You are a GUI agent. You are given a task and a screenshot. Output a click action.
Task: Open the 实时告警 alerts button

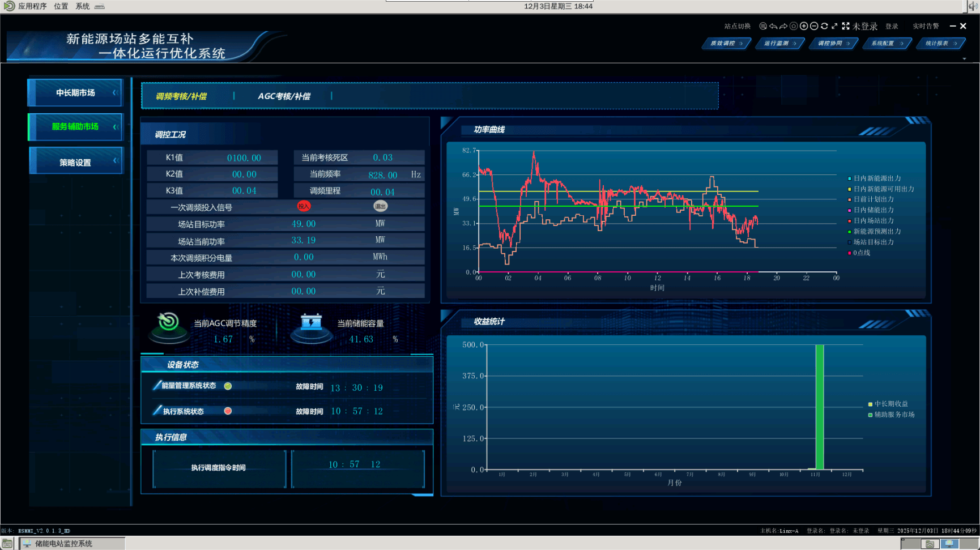click(926, 27)
